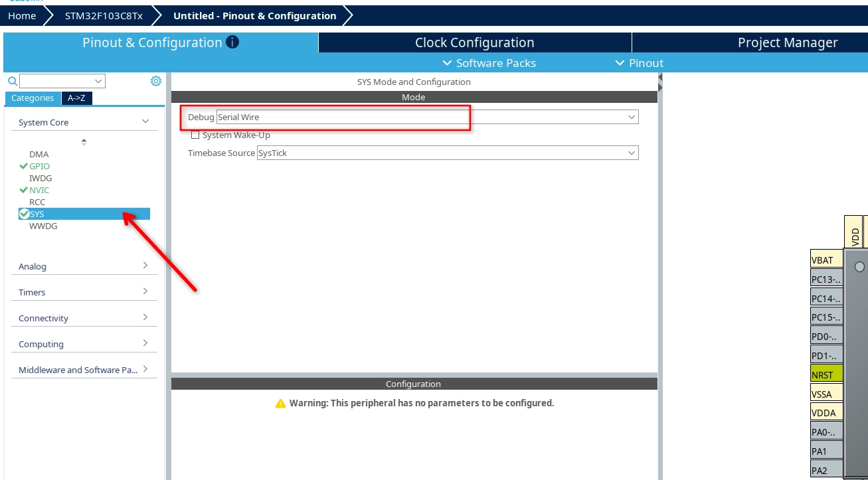Click the NRST pin on the chip
868x480 pixels.
[826, 374]
